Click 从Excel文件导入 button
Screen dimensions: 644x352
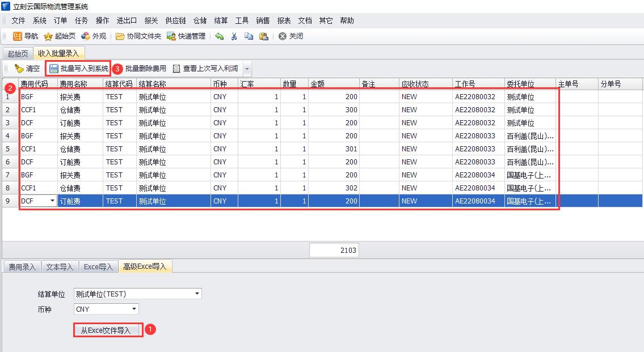[108, 330]
